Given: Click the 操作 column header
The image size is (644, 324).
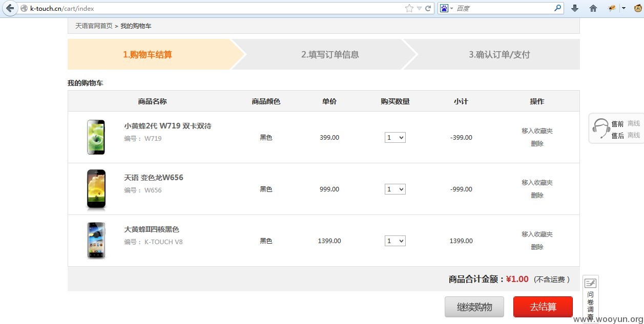Looking at the screenshot, I should 537,101.
